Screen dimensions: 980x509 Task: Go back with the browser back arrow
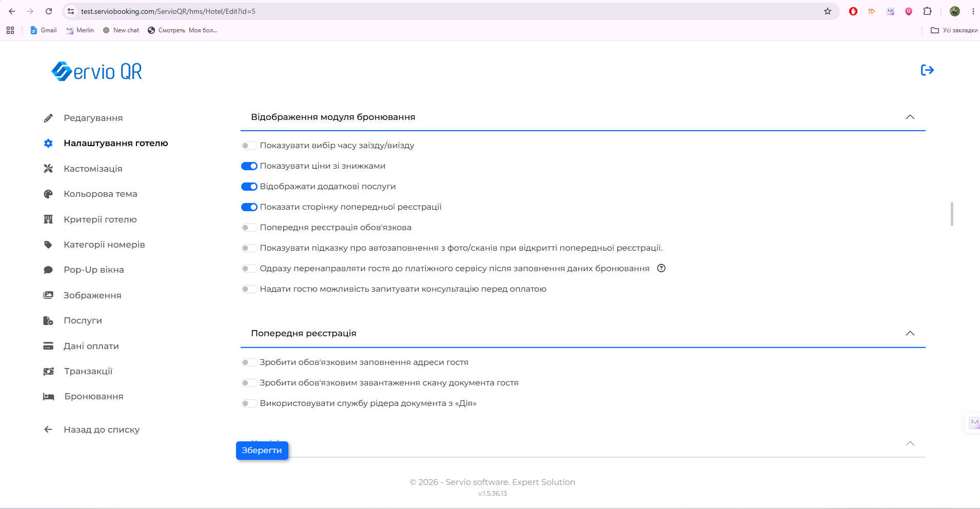pyautogui.click(x=12, y=11)
